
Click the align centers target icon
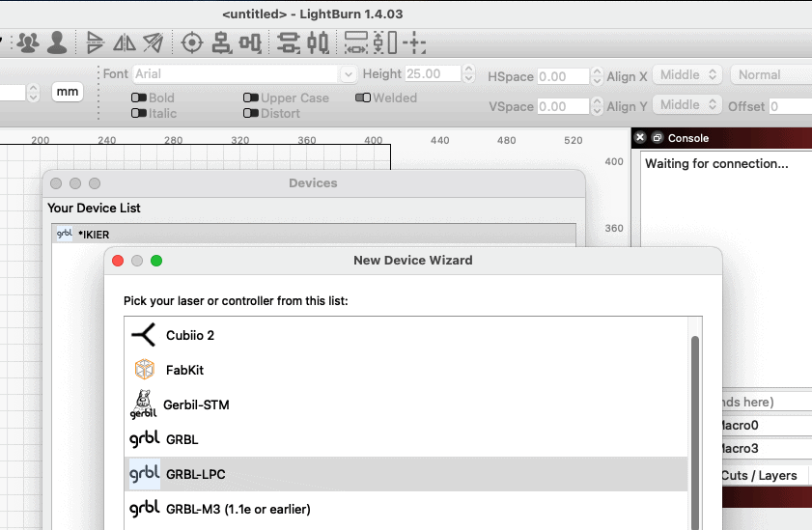192,42
